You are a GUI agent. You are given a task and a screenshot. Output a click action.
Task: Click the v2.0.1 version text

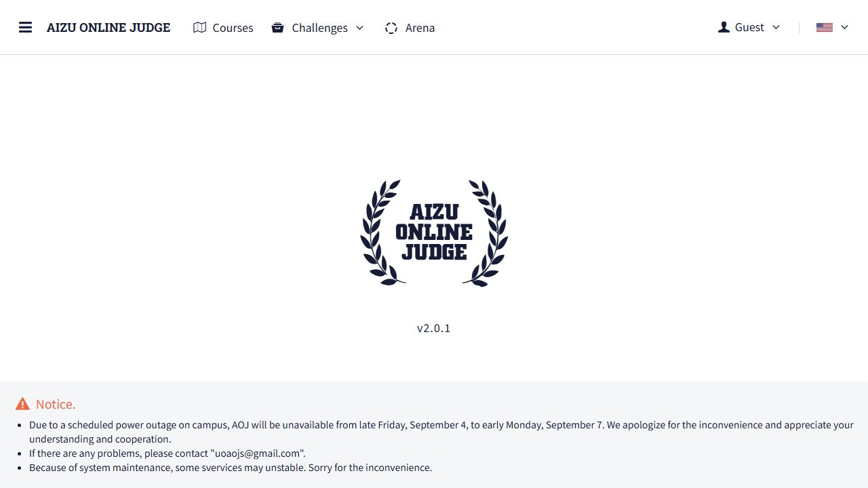[434, 328]
